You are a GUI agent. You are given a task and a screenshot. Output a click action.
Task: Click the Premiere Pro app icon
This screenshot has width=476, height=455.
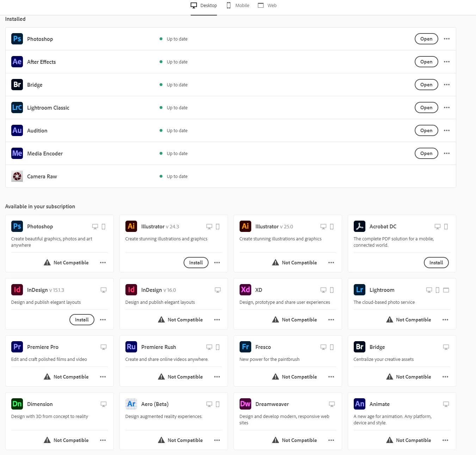click(17, 347)
